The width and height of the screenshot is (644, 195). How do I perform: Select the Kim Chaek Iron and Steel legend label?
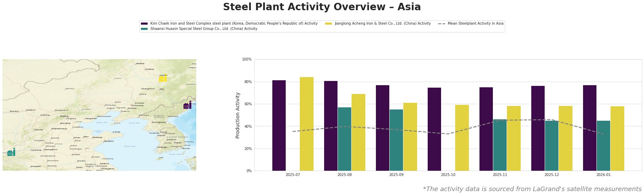[x=234, y=24]
